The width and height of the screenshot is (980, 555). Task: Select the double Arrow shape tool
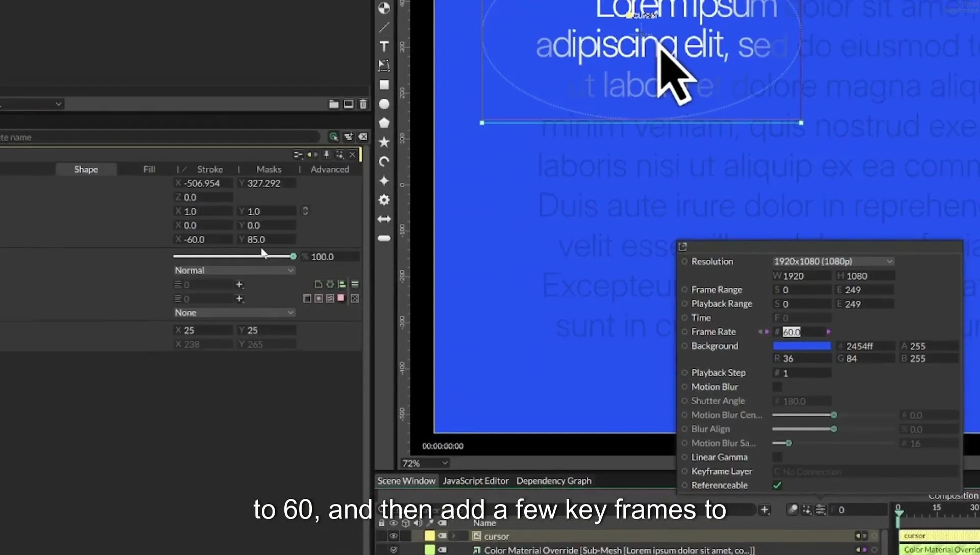pyautogui.click(x=384, y=219)
